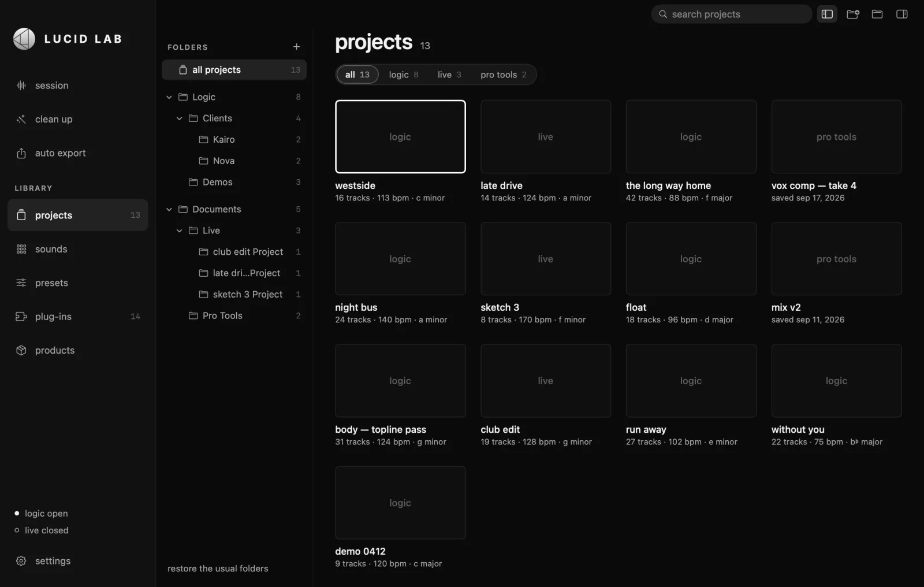The height and width of the screenshot is (587, 924).
Task: Open the vox comp — take 4 thumbnail
Action: pos(836,136)
